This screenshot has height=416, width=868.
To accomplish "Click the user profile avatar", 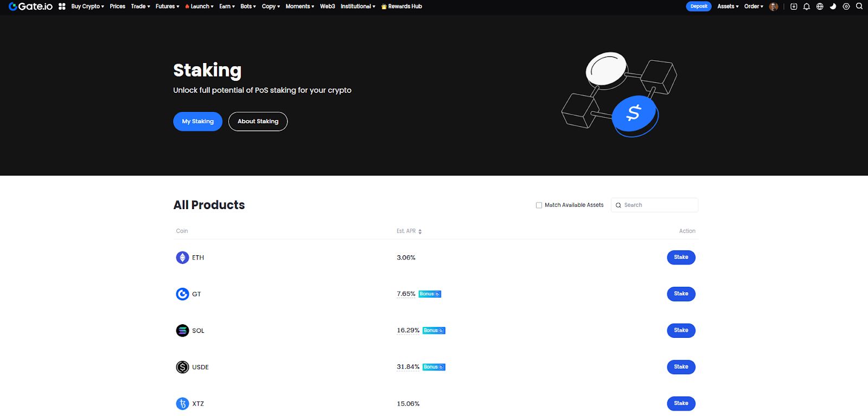I will (x=774, y=7).
